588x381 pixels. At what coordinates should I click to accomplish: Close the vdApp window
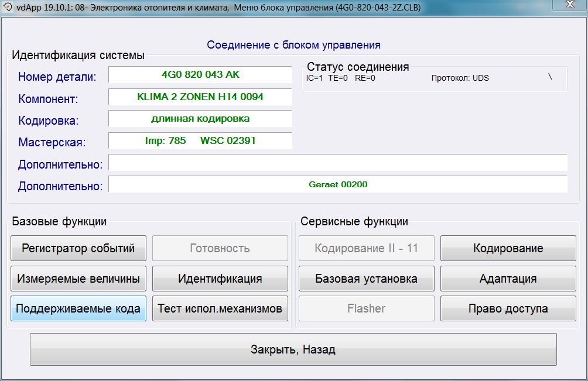point(570,5)
